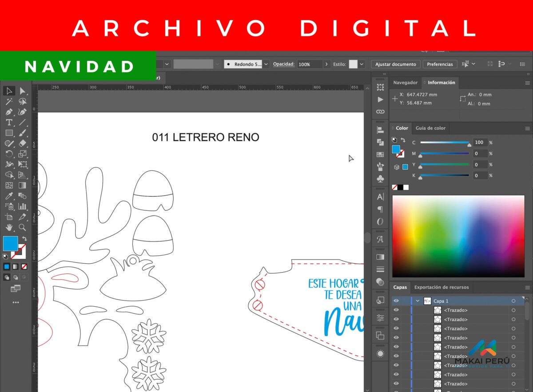
Task: Open the Guía de color tab
Action: tap(430, 128)
